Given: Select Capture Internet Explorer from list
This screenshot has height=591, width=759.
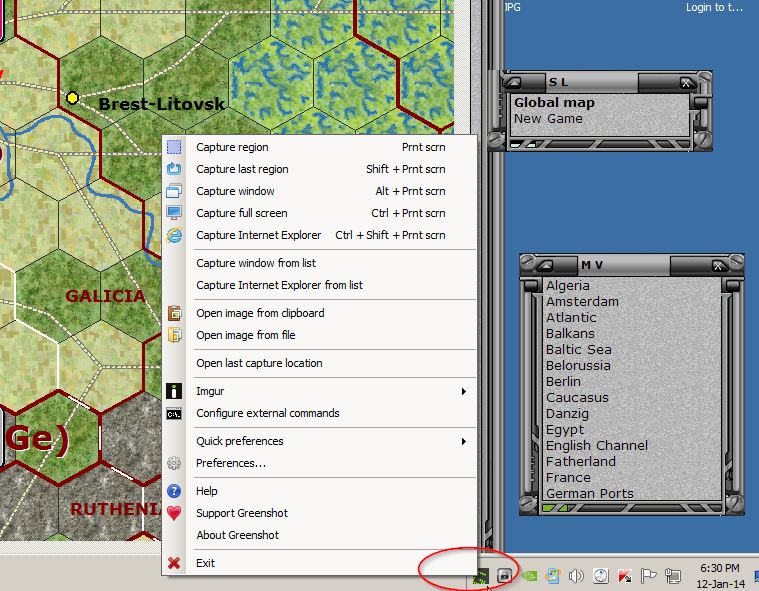Looking at the screenshot, I should [319, 285].
